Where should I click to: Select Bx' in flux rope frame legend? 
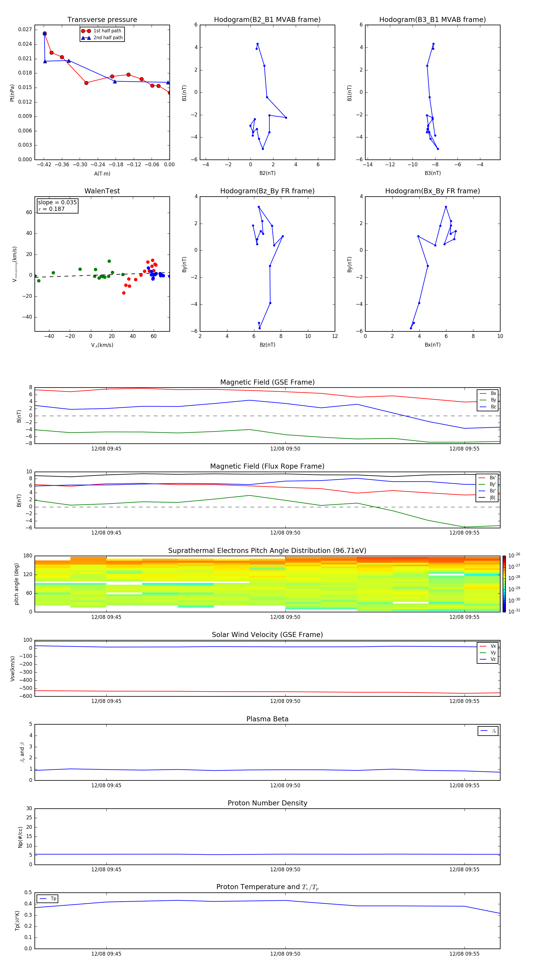(487, 478)
